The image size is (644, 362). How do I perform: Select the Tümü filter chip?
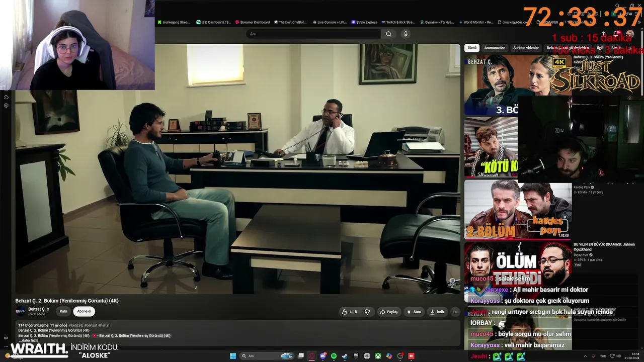click(x=471, y=48)
